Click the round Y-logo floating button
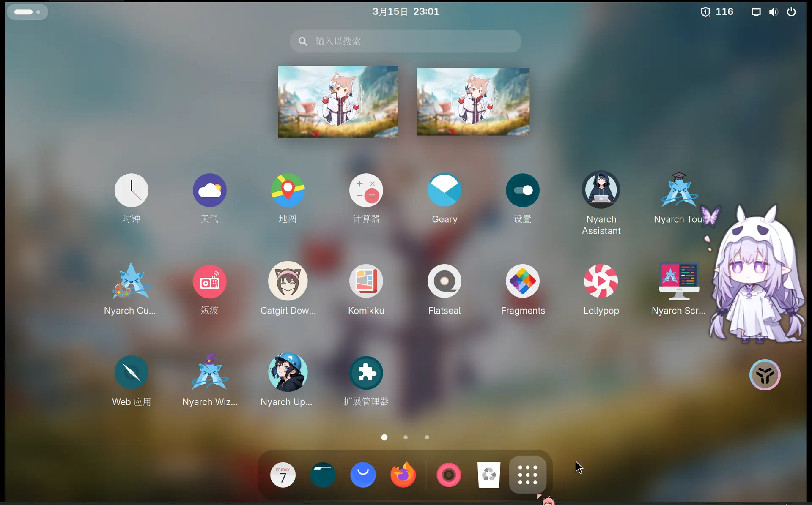The height and width of the screenshot is (505, 812). click(765, 375)
